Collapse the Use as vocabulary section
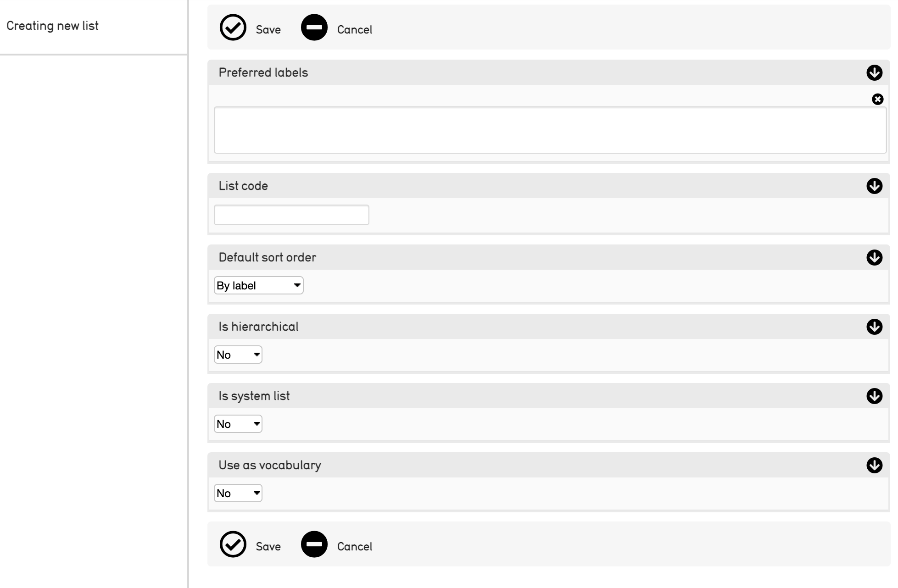898x588 pixels. (874, 465)
